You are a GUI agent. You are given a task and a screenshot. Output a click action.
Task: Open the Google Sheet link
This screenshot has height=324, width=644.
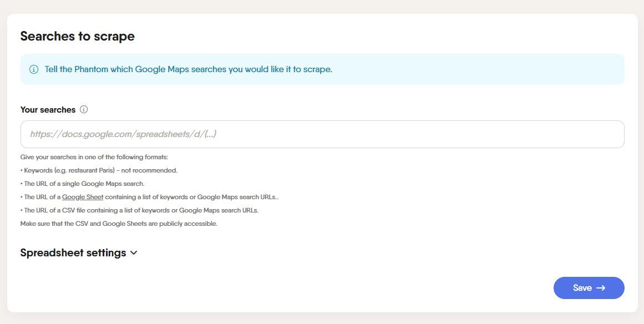point(83,197)
